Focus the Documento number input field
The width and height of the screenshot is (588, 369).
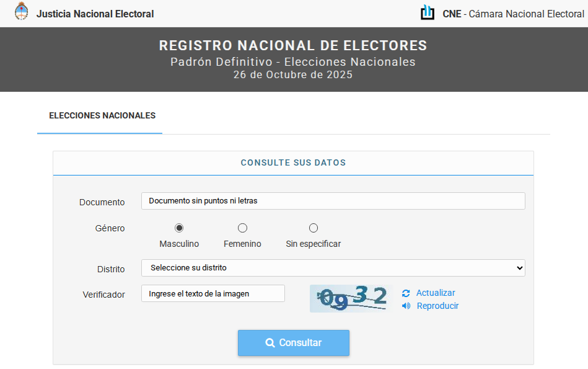point(333,201)
